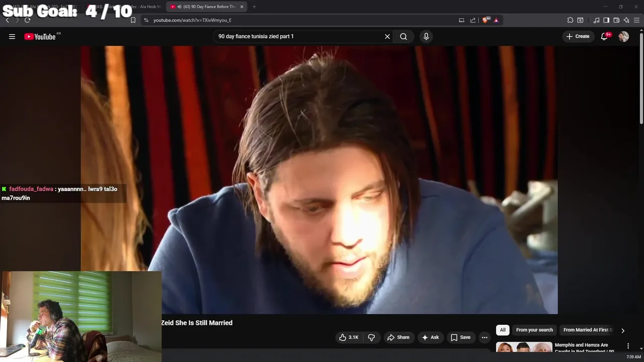
Task: Share this video
Action: click(x=398, y=337)
